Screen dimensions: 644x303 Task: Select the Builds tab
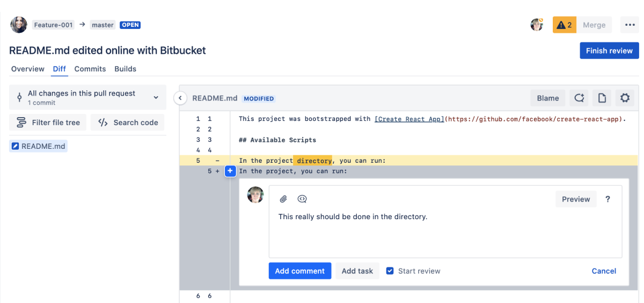[x=126, y=69]
